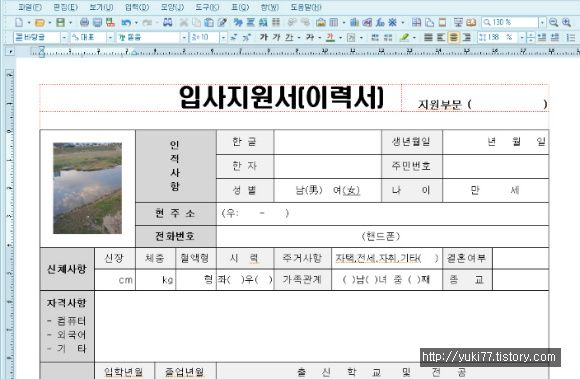Open the undo history dropdown arrow
The image size is (580, 379).
(136, 23)
